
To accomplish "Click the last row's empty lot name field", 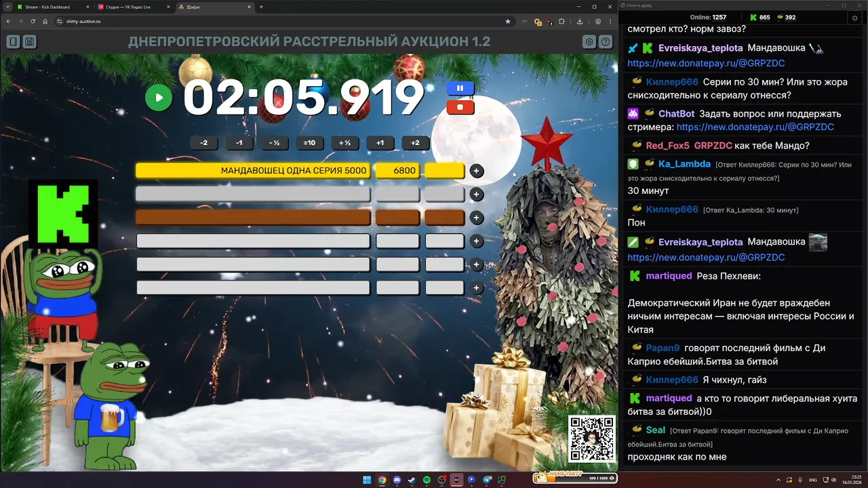I will (x=253, y=288).
